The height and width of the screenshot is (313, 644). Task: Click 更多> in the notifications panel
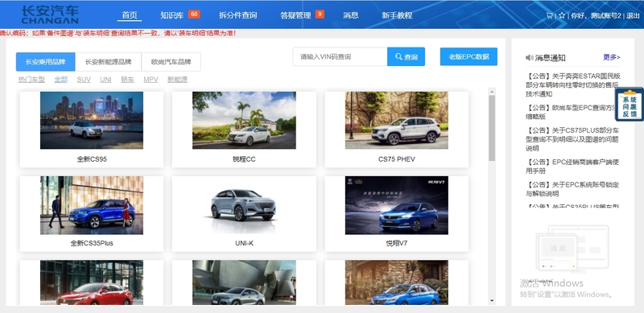pyautogui.click(x=612, y=57)
